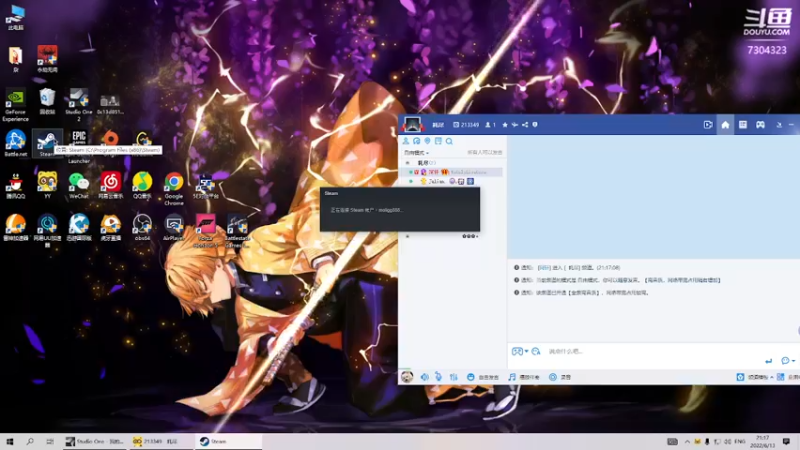Open the Recycle Bin icon
The height and width of the screenshot is (450, 800).
(x=47, y=101)
